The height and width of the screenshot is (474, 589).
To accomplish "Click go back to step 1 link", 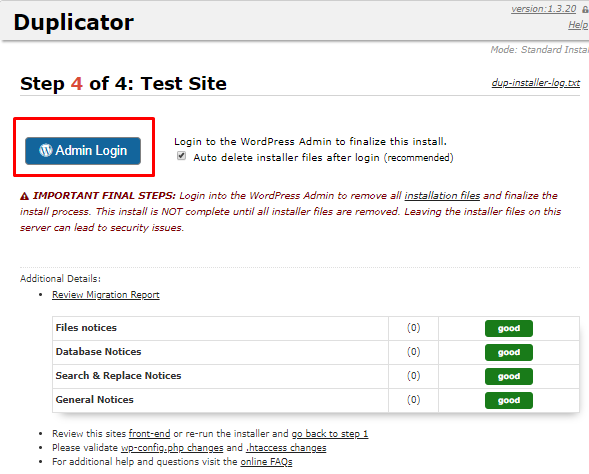I will (330, 434).
